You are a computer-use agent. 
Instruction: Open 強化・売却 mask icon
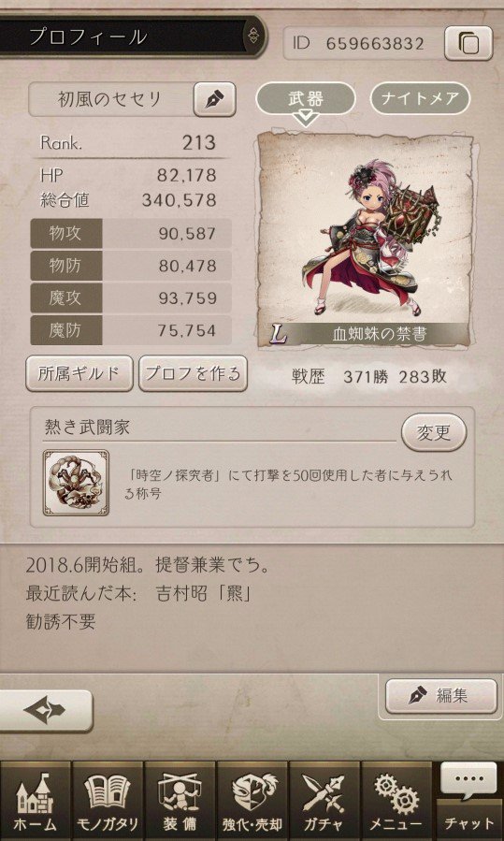click(252, 802)
